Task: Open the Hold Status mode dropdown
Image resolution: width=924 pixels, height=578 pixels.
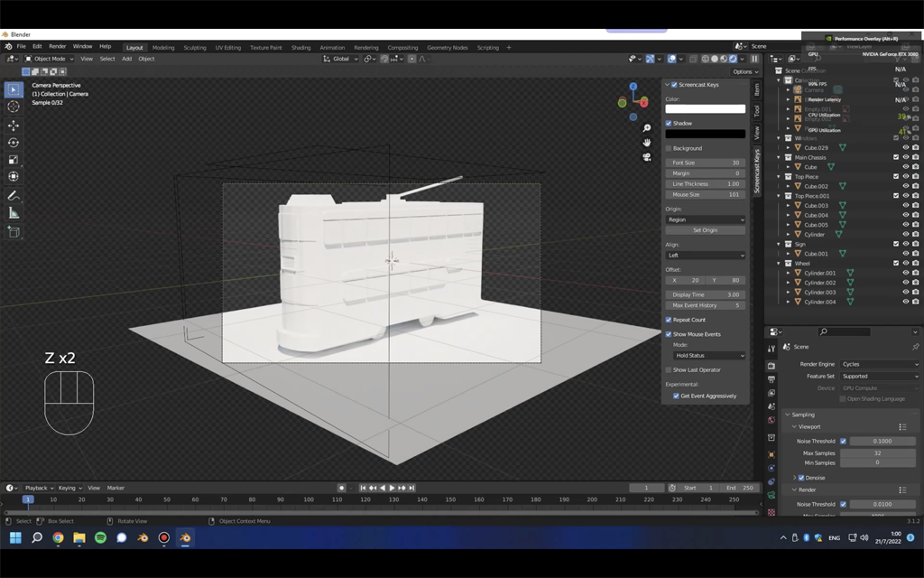Action: coord(709,356)
